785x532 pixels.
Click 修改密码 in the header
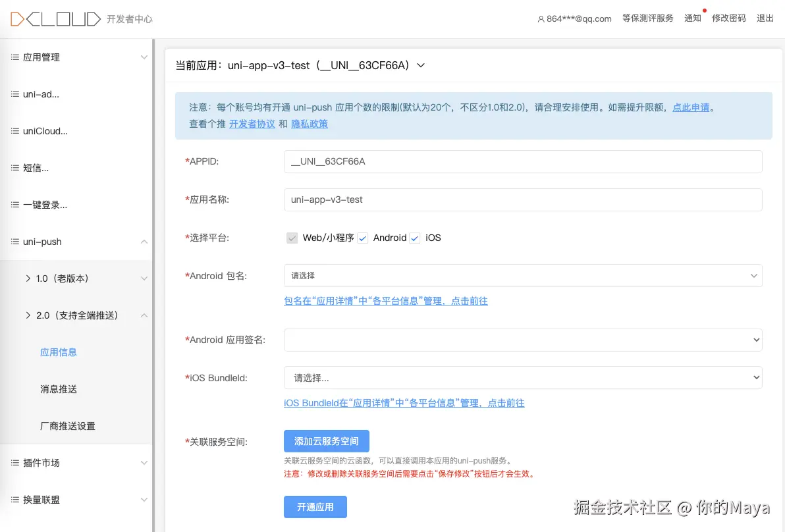click(x=729, y=18)
